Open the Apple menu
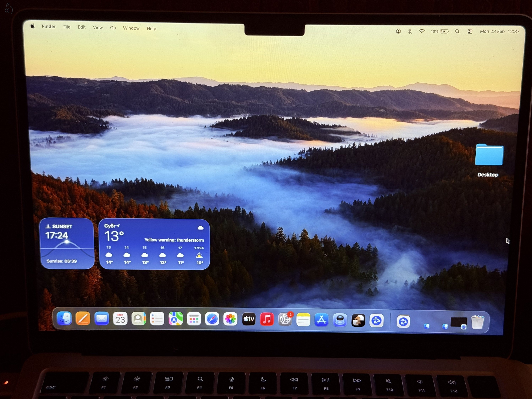The image size is (532, 399). (x=32, y=26)
